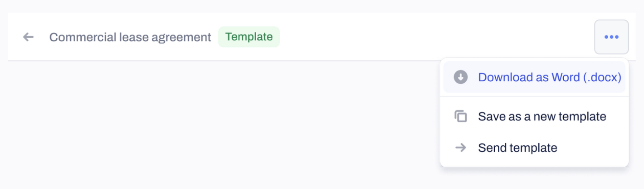The image size is (644, 189).
Task: Click the "Download as" text in the highlighted row
Action: (x=513, y=77)
